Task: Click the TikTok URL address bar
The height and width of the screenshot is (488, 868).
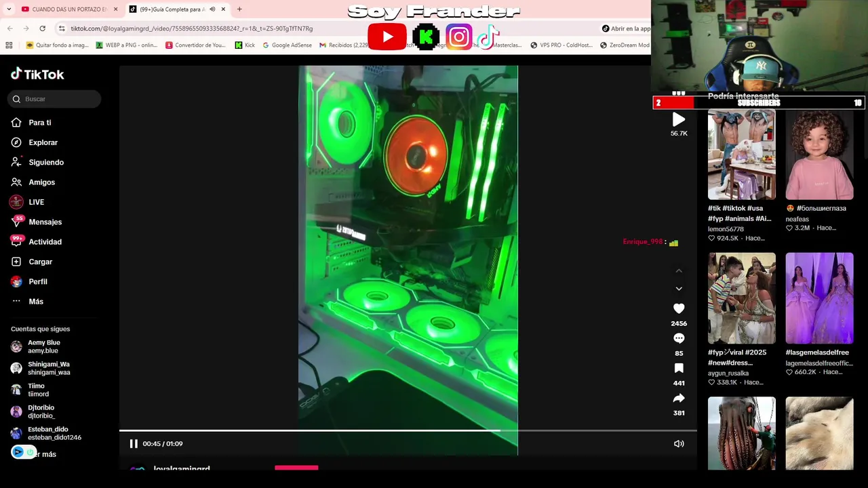Action: pos(192,28)
